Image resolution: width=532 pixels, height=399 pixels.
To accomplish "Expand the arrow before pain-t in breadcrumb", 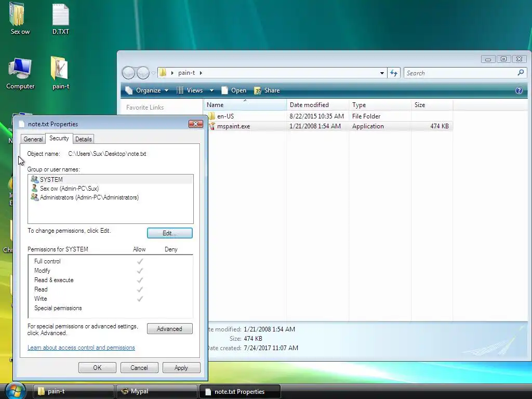I will click(172, 73).
